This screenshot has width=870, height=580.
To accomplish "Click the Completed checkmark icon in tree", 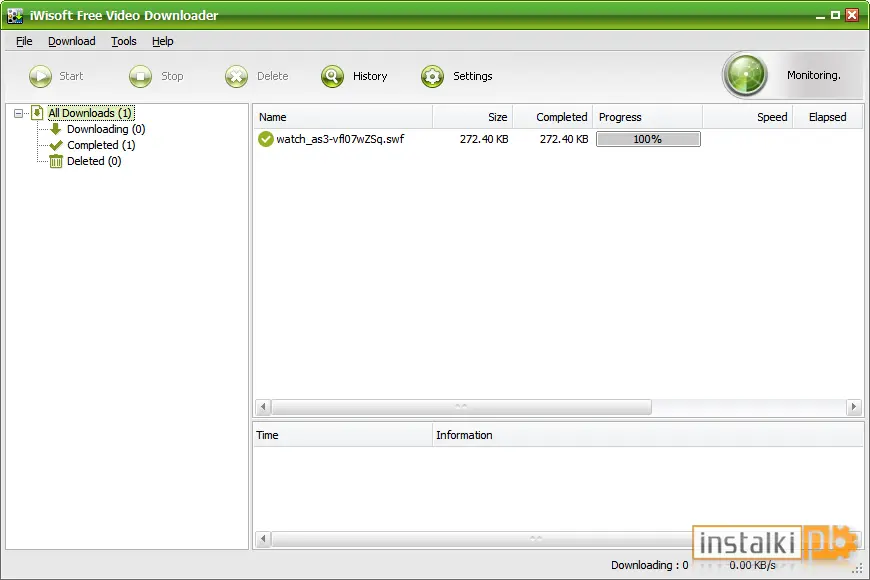I will pos(55,145).
